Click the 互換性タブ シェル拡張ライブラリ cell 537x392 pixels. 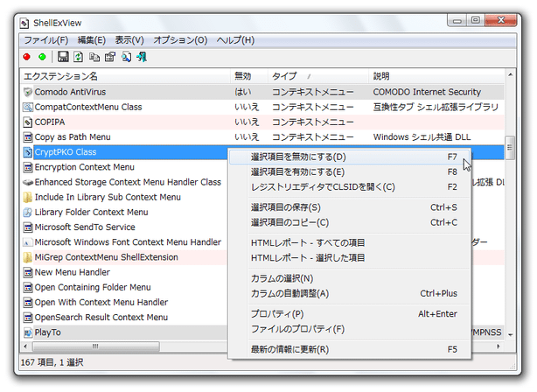tap(436, 108)
